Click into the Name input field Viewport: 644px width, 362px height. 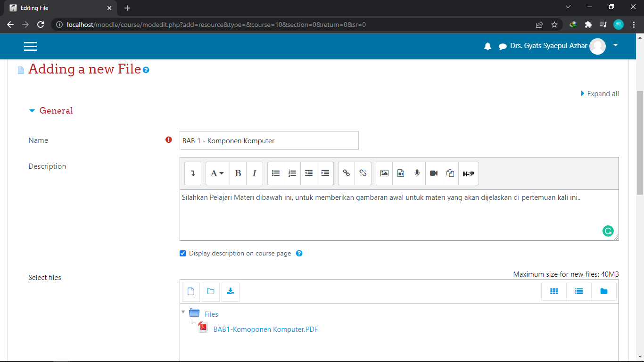pyautogui.click(x=269, y=140)
